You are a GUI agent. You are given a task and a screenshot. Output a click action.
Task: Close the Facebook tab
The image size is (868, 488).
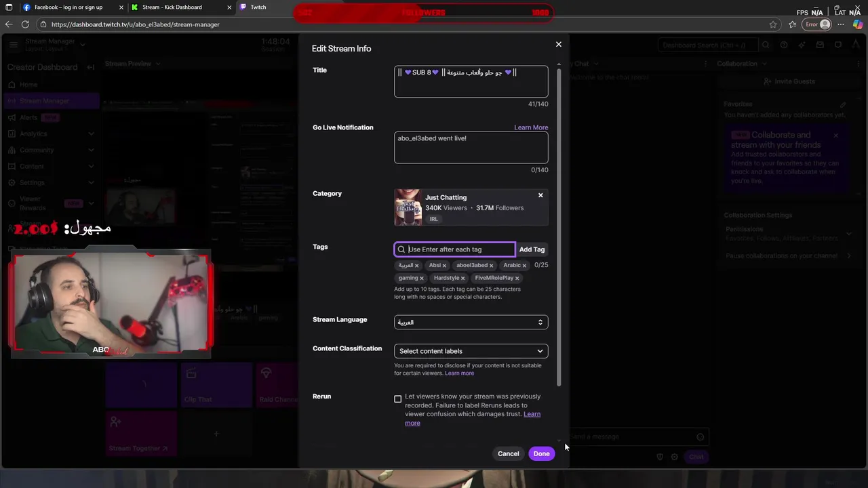coord(121,7)
